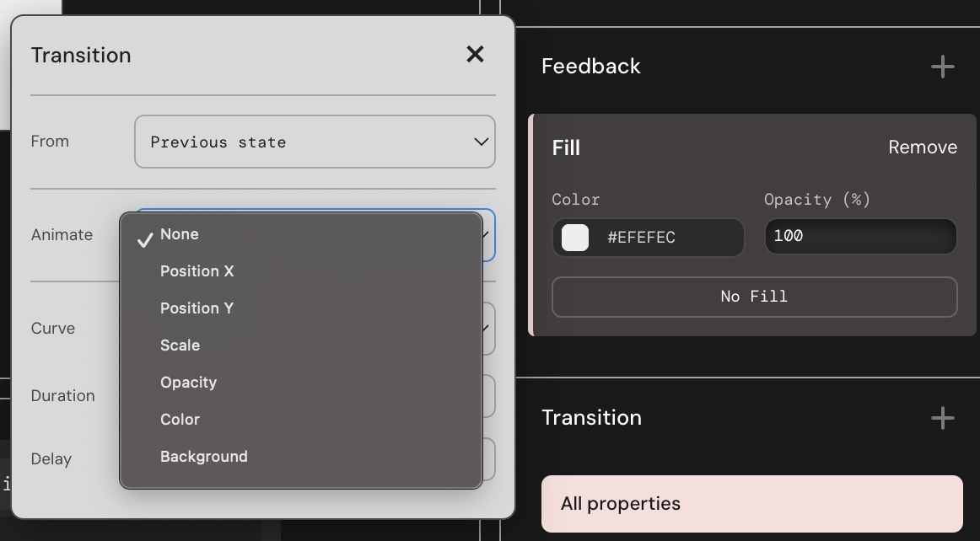The image size is (980, 541).
Task: Add new Transition with plus icon
Action: (942, 418)
